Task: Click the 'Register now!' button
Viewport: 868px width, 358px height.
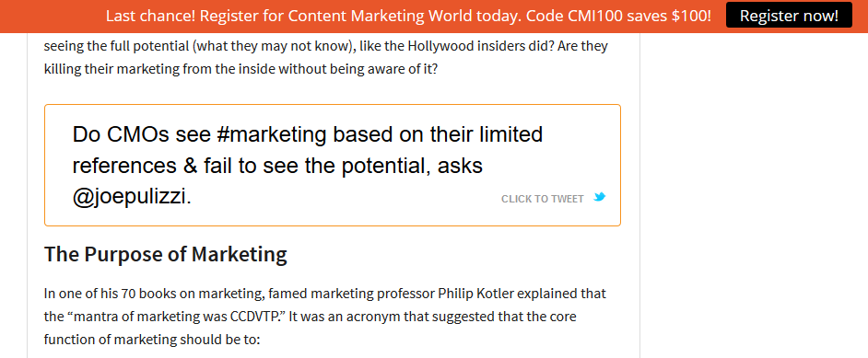Action: tap(789, 16)
